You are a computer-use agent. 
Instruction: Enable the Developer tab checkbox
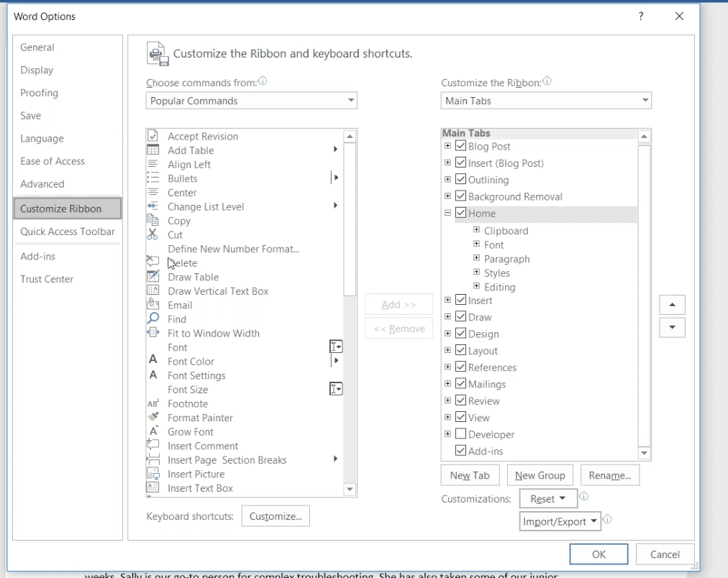460,433
